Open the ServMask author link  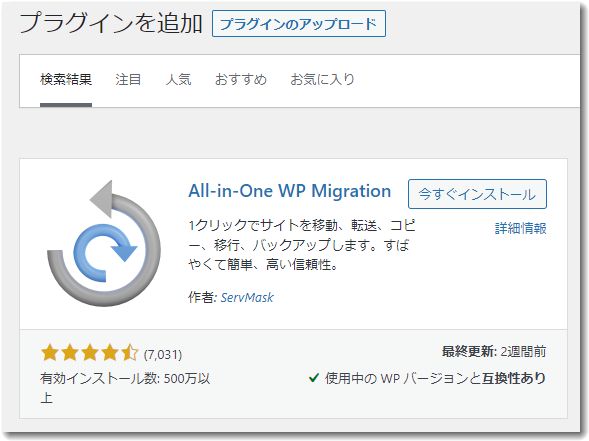coord(247,298)
